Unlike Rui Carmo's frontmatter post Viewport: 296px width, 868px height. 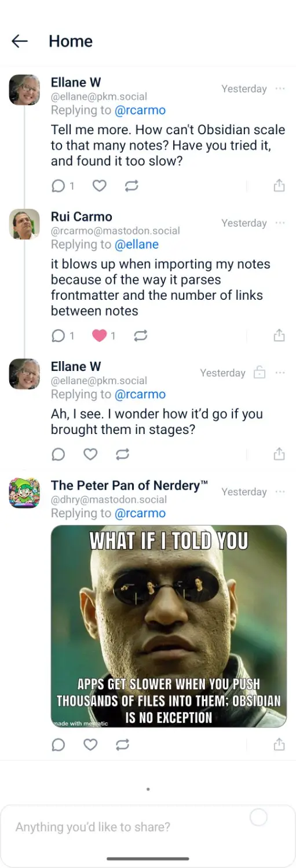coord(100,336)
